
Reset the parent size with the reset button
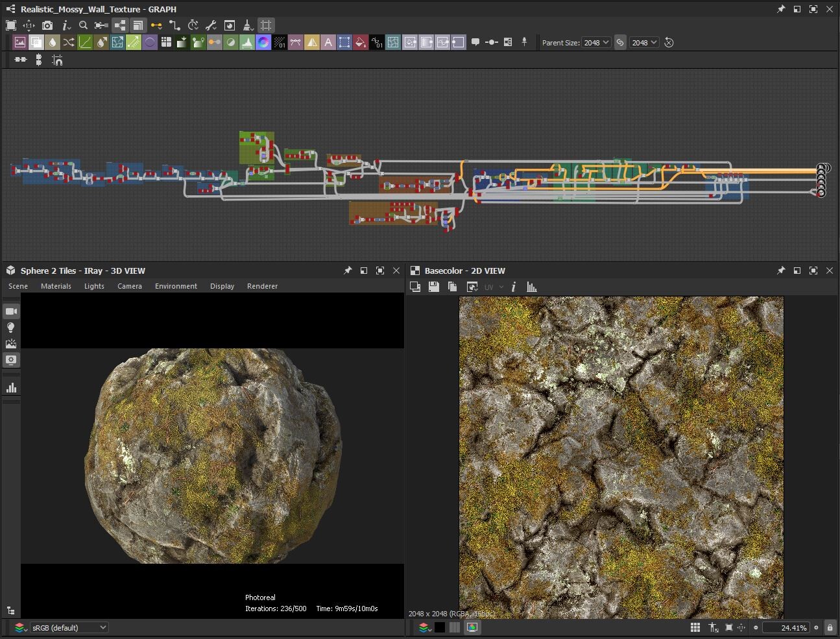[x=669, y=43]
